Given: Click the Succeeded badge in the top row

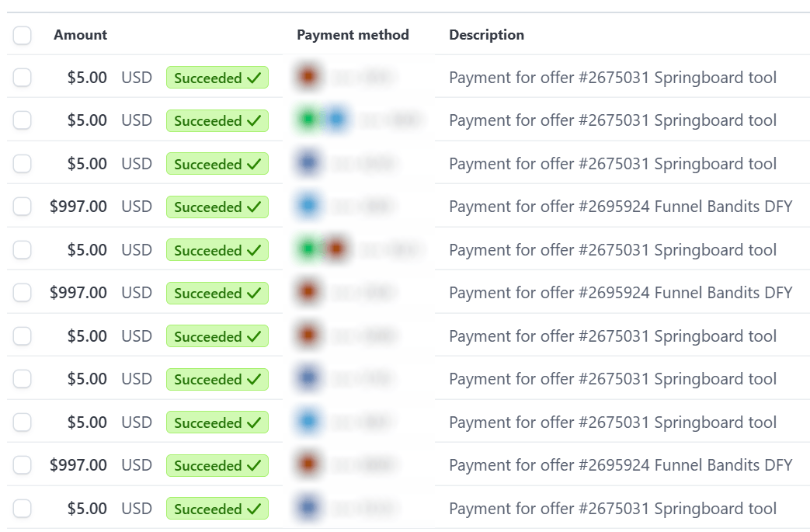Looking at the screenshot, I should pos(217,78).
